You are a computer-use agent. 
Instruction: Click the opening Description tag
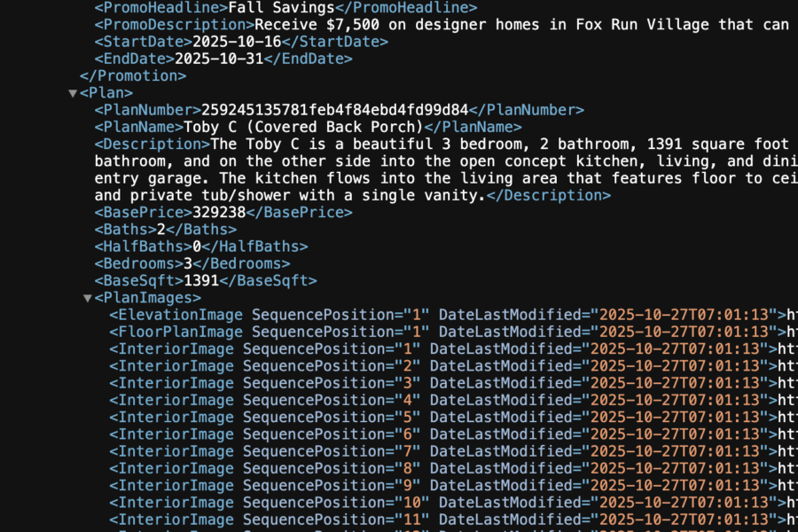coord(153,144)
